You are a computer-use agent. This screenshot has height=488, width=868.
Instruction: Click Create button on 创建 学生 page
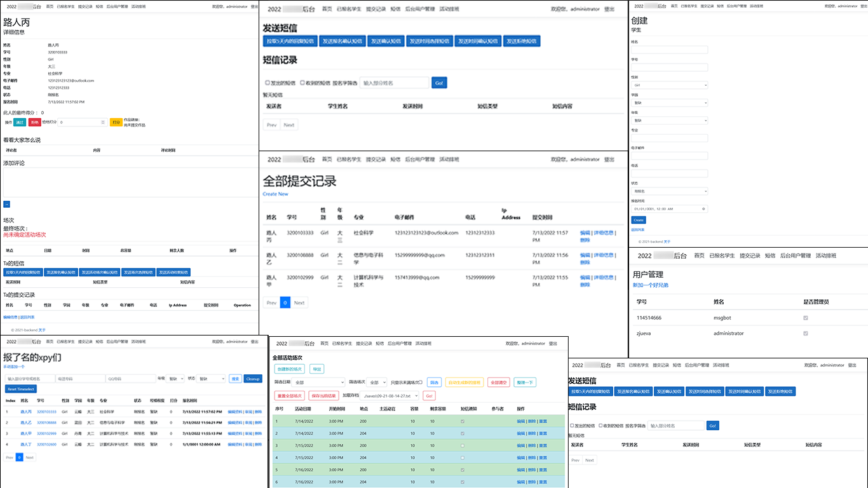click(x=638, y=220)
